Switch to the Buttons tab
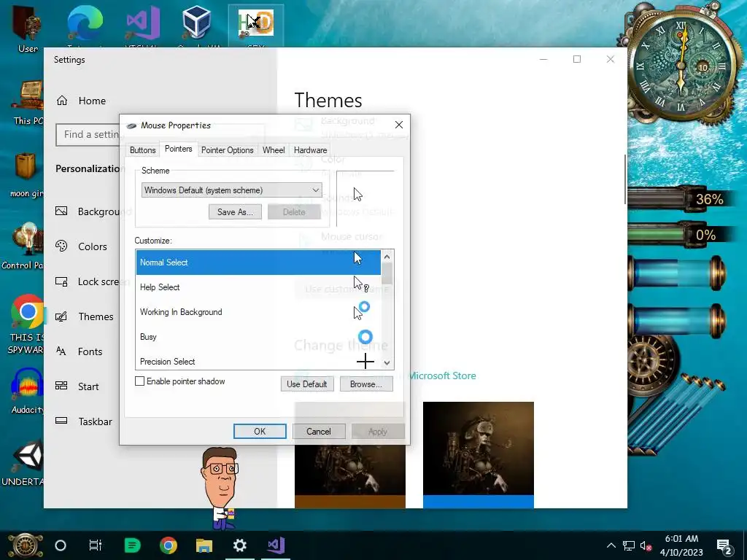Viewport: 747px width, 560px height. pyautogui.click(x=142, y=150)
